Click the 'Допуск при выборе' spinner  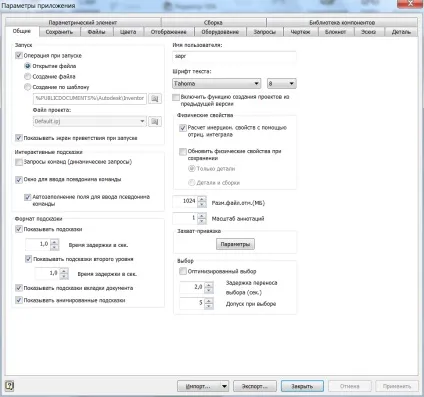tap(209, 303)
